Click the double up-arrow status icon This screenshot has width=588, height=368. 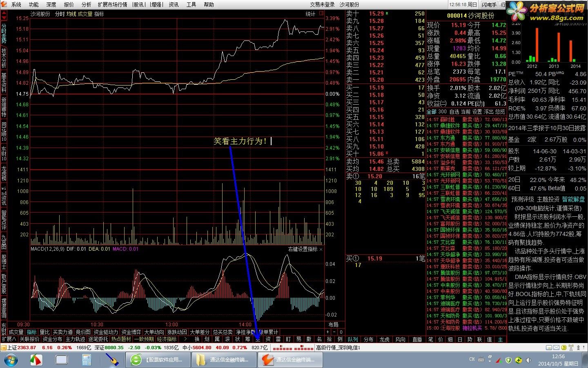(x=579, y=348)
